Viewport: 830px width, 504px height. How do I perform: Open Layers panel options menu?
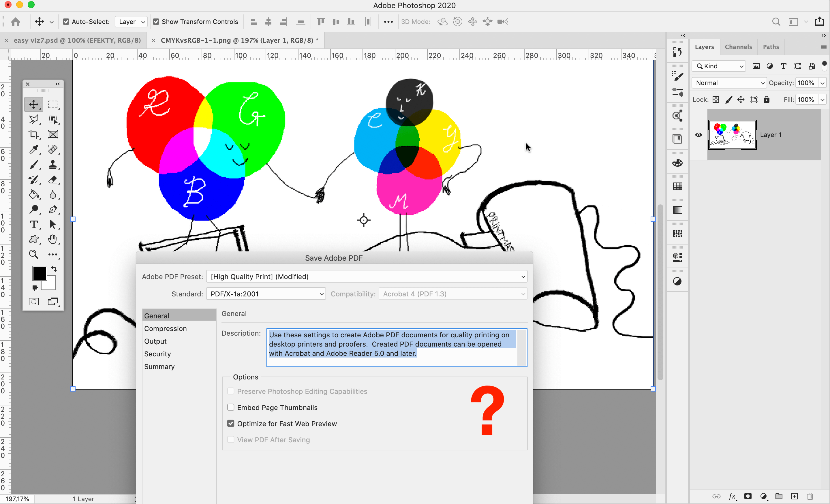click(824, 47)
